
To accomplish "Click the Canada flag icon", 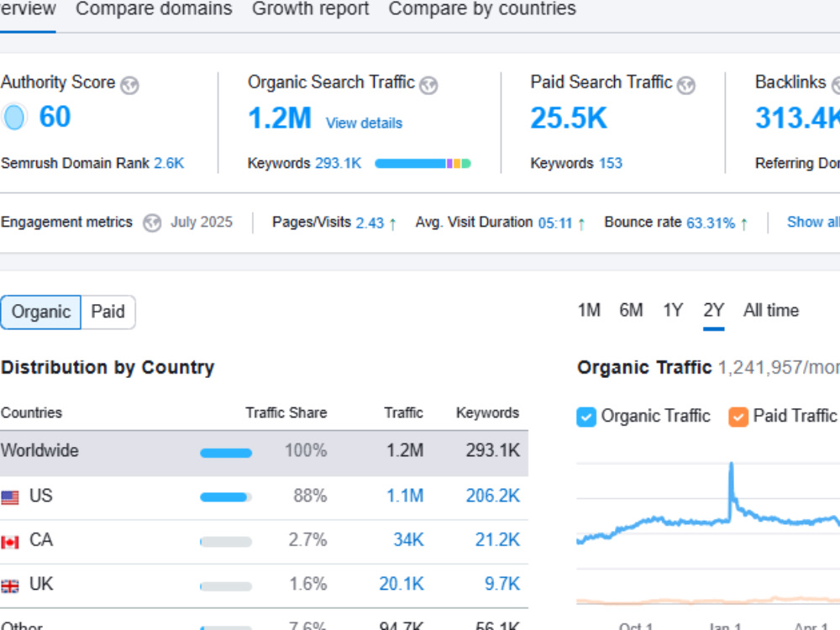I will click(x=9, y=542).
